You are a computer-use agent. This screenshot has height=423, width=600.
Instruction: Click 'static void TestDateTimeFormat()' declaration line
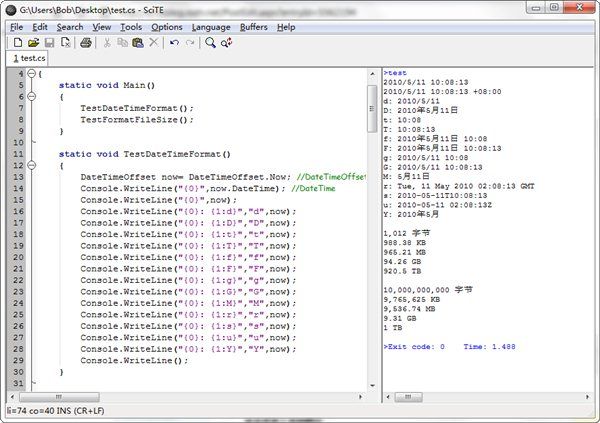click(x=145, y=154)
